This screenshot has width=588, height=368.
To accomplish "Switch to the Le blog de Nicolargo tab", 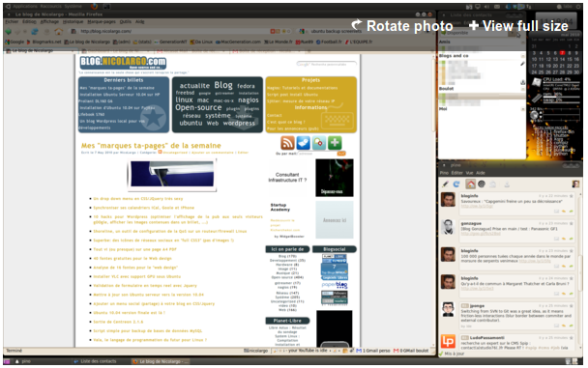I will pos(42,50).
